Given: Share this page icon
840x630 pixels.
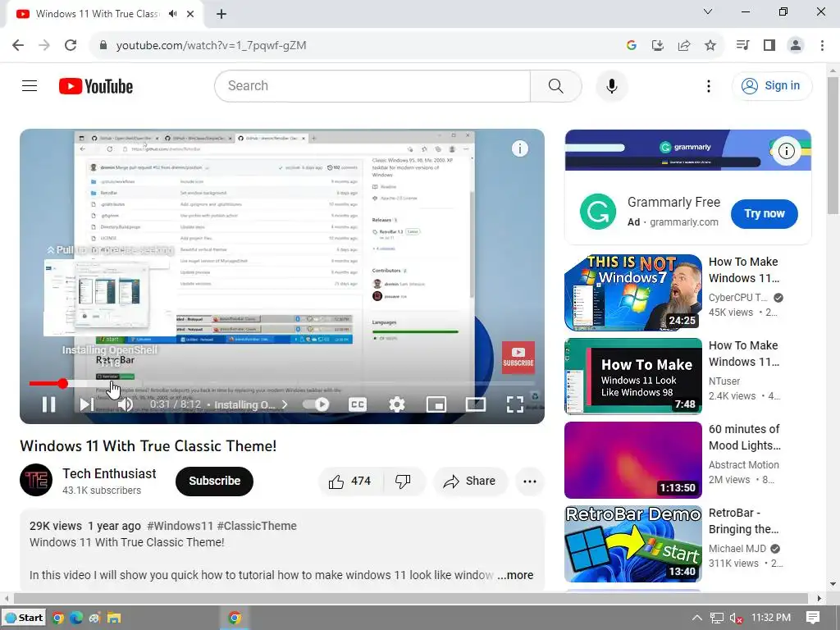Looking at the screenshot, I should (683, 45).
